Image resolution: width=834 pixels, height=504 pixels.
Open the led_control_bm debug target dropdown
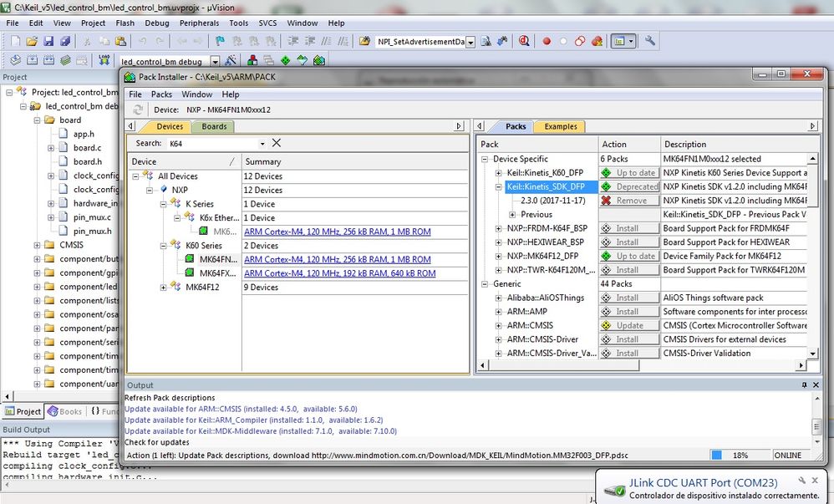pos(215,61)
